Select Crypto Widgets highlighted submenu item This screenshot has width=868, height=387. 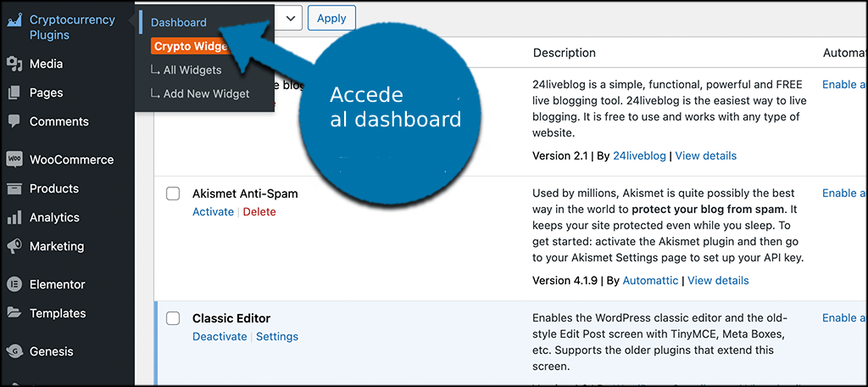click(x=189, y=47)
